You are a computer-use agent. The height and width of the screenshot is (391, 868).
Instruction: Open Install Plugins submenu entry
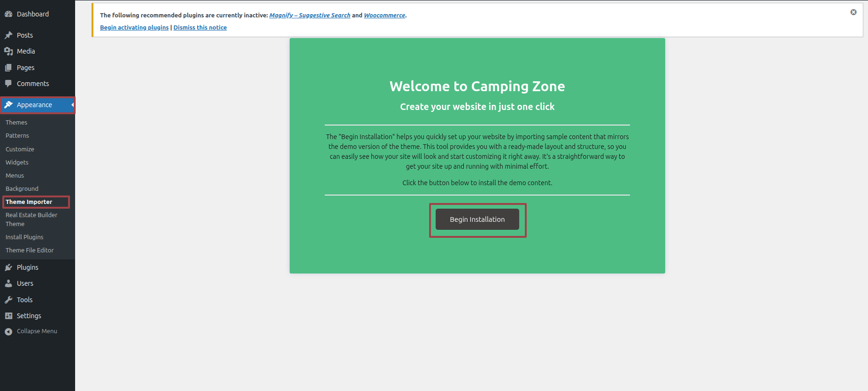pos(24,237)
